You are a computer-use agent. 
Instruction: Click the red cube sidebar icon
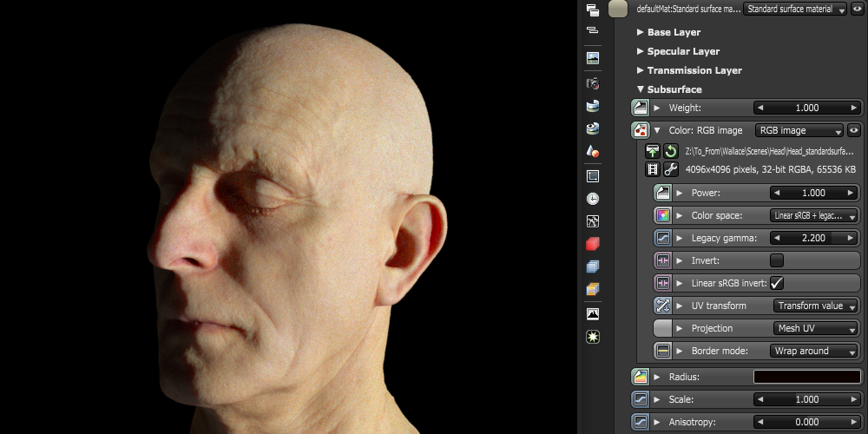tap(593, 244)
